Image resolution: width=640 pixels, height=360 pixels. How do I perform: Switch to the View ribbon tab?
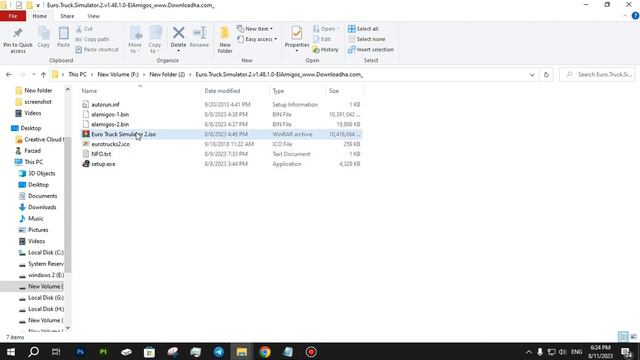(x=93, y=16)
